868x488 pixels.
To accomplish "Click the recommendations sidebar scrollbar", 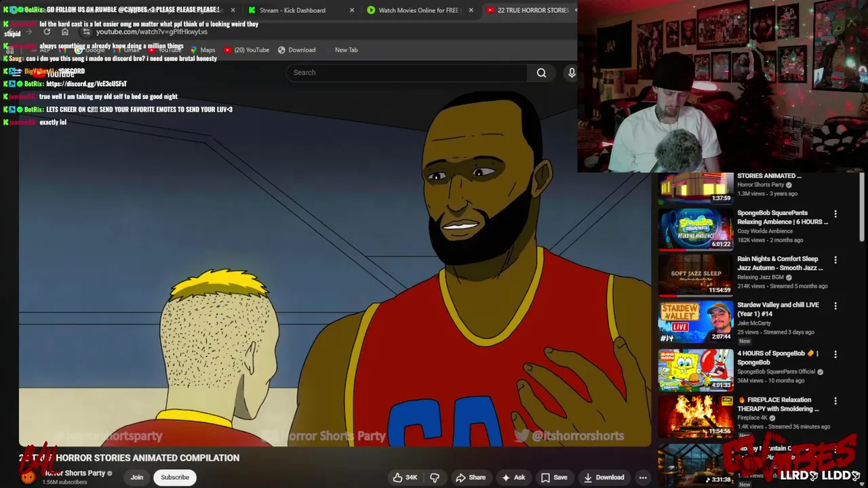I will tap(861, 207).
